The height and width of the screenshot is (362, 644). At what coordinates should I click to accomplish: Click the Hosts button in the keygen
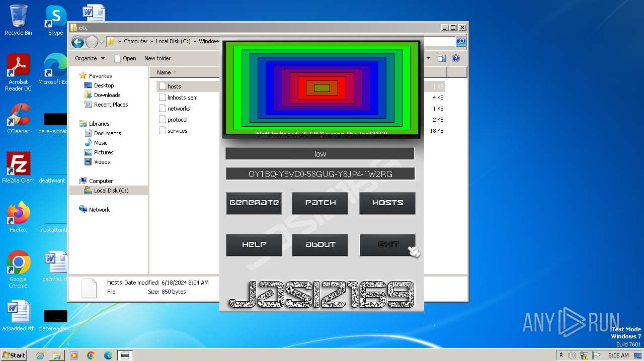pyautogui.click(x=387, y=203)
